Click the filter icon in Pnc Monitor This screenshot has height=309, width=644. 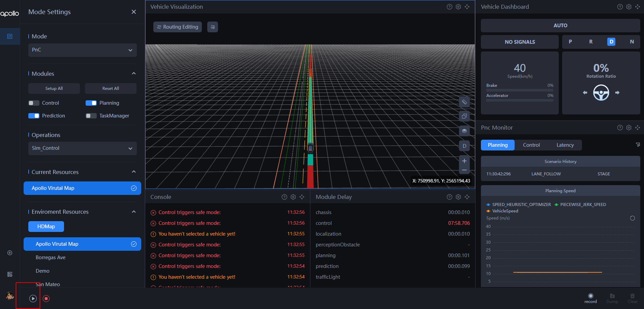638,145
